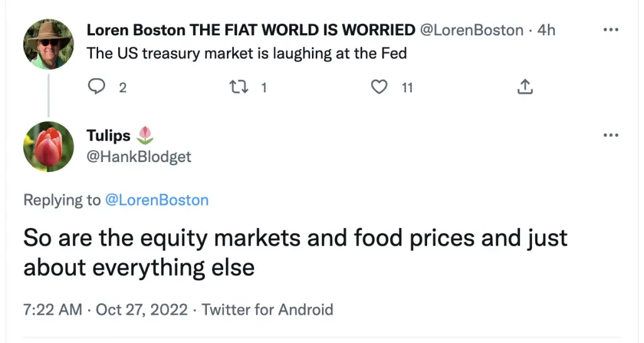The height and width of the screenshot is (343, 644).
Task: Click Loren Boston's profile picture
Action: 48,45
